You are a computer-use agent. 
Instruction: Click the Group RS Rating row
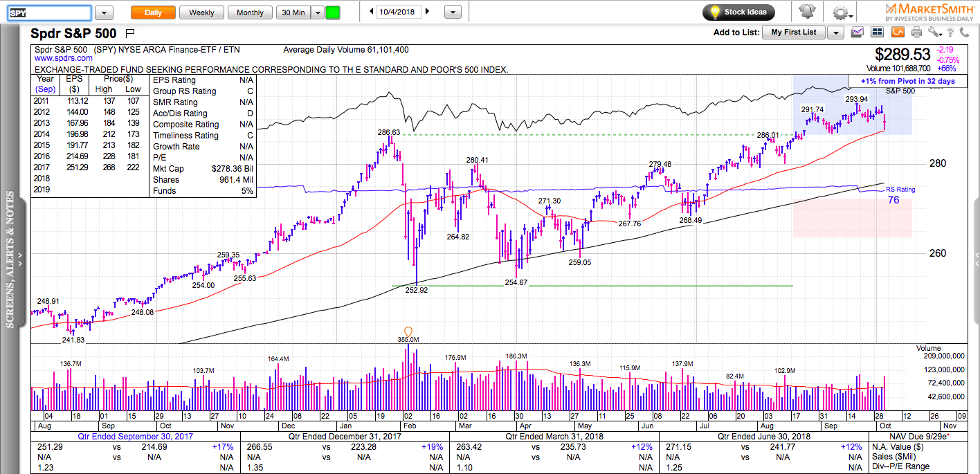203,91
